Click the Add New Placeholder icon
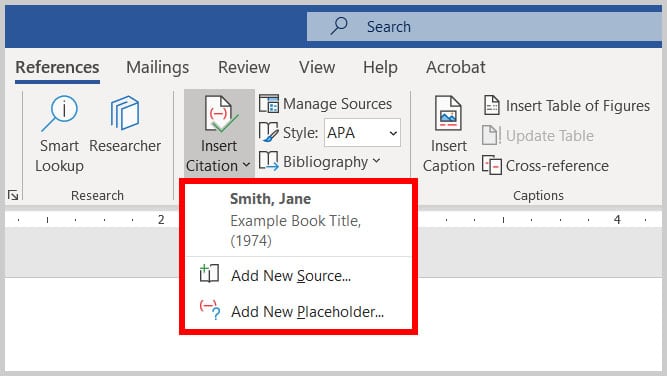Screen dimensions: 667x376 (210, 310)
